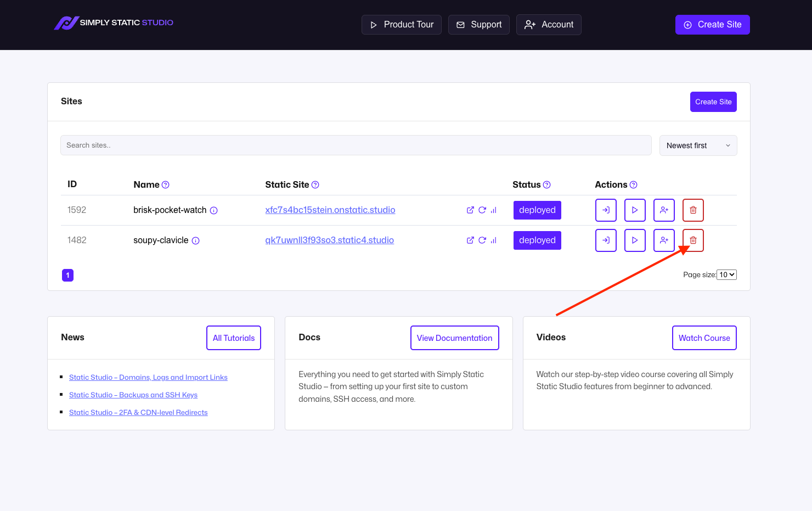Viewport: 812px width, 511px height.
Task: Refresh the brisk-pocket-watch static site
Action: (x=482, y=210)
